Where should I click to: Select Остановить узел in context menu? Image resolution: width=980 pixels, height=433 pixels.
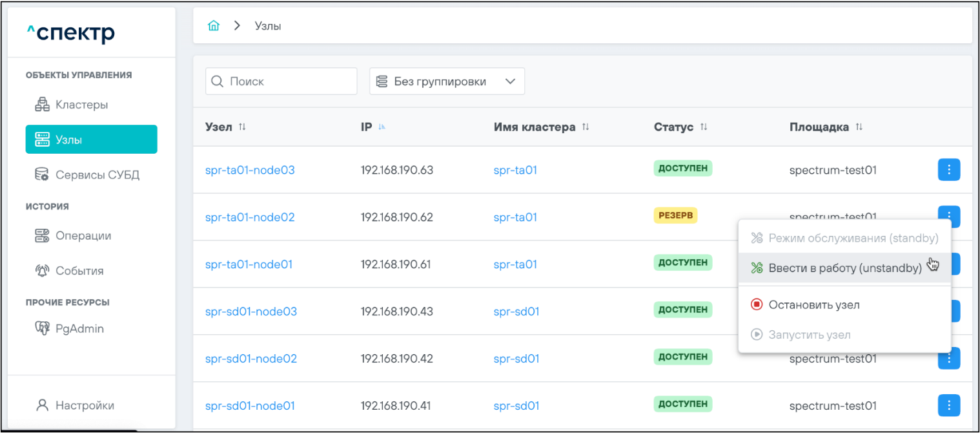click(813, 304)
